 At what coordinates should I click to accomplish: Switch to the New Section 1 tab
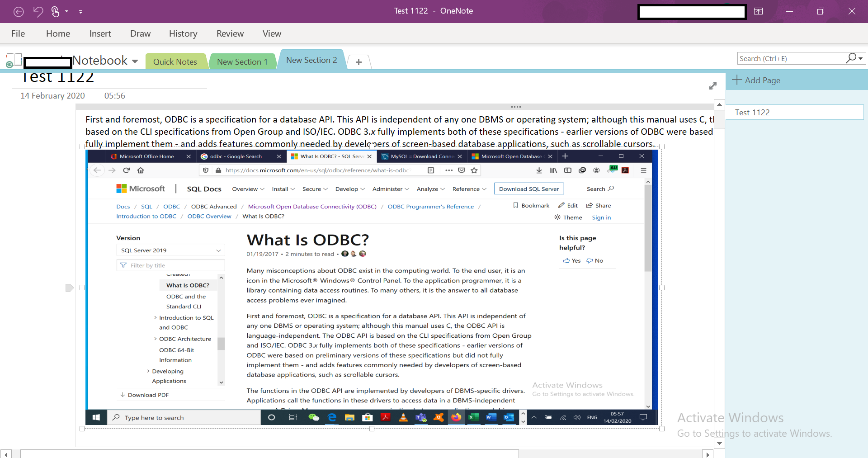coord(242,62)
